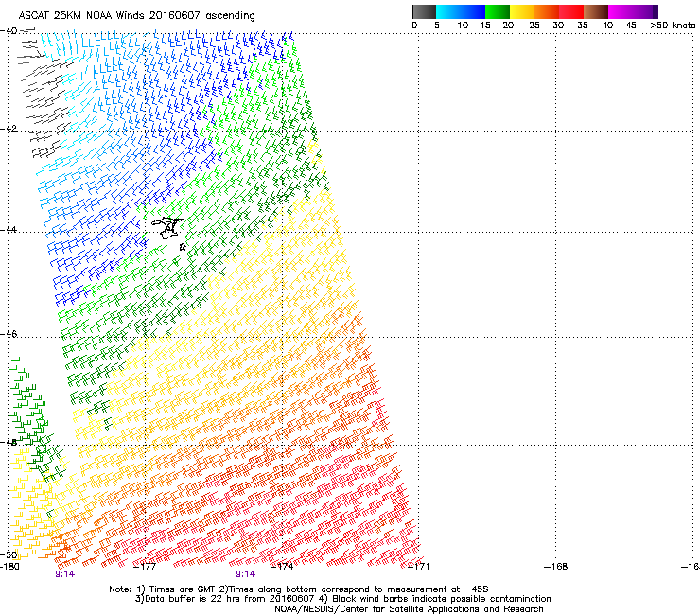Pick the red 30–35 knots legend swatch

click(x=571, y=11)
